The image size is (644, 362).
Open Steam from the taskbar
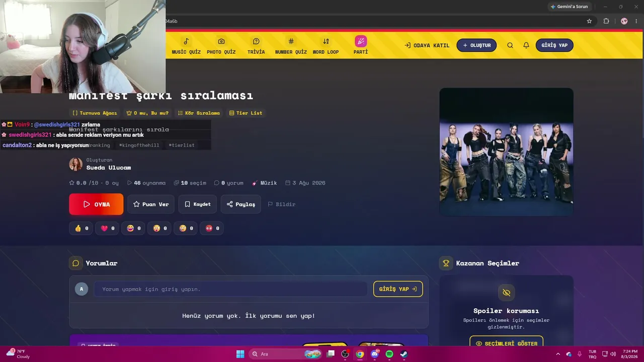[404, 354]
